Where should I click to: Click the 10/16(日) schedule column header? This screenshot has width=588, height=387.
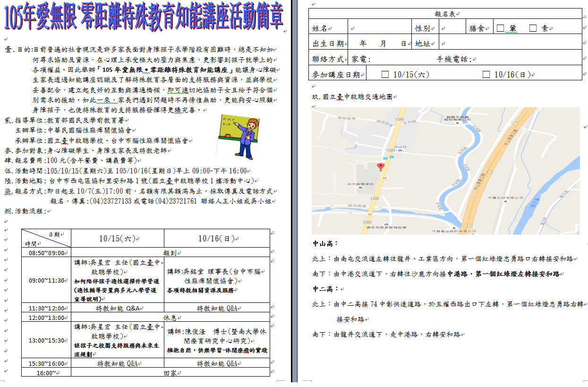[x=217, y=239]
